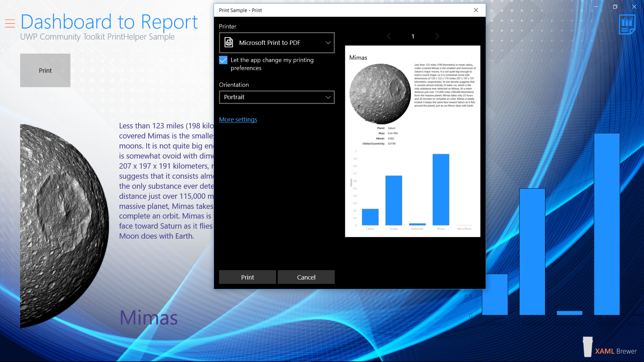Uncheck Let the app change printing preferences

pos(223,60)
